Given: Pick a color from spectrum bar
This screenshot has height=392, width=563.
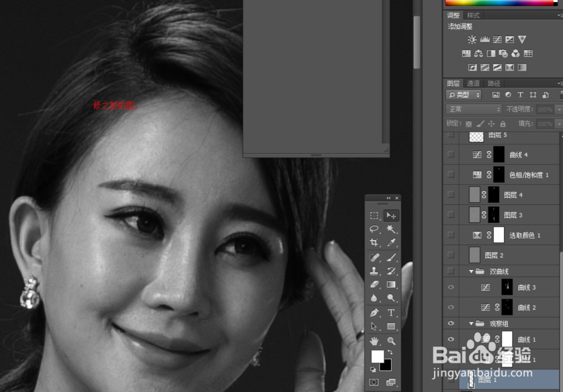Looking at the screenshot, I should click(x=499, y=2).
